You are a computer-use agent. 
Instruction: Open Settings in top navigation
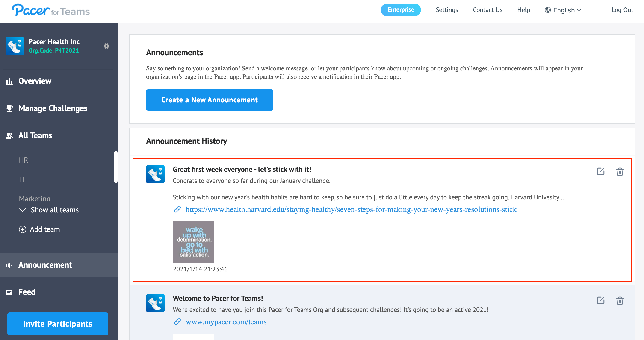[x=447, y=10]
